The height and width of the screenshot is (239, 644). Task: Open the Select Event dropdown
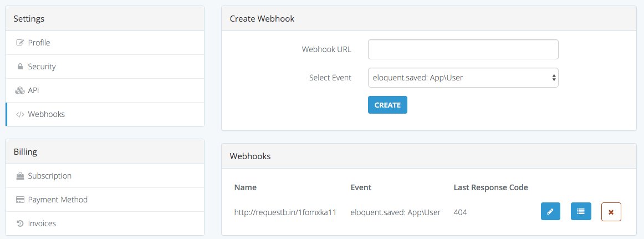coord(463,77)
